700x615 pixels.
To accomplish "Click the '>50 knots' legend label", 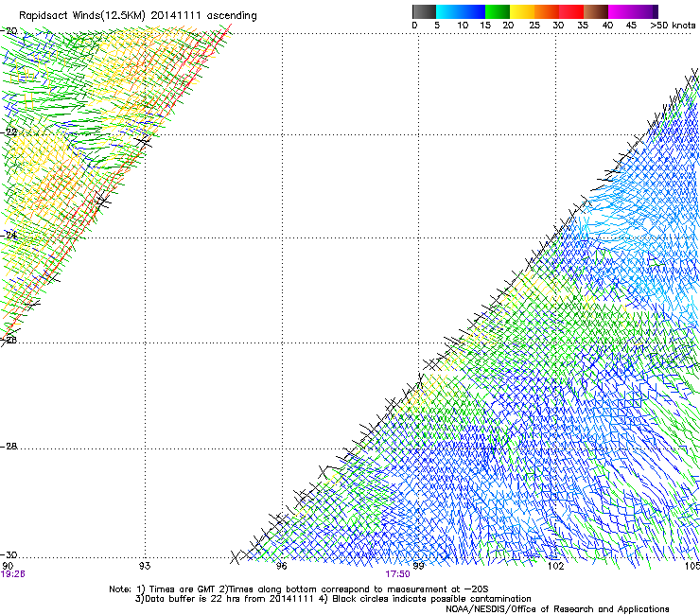I will 673,26.
